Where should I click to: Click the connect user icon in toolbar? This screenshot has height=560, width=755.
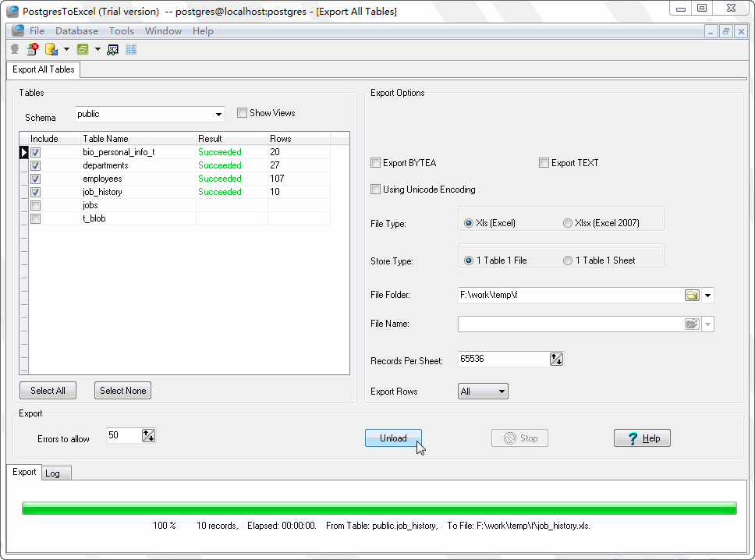15,49
